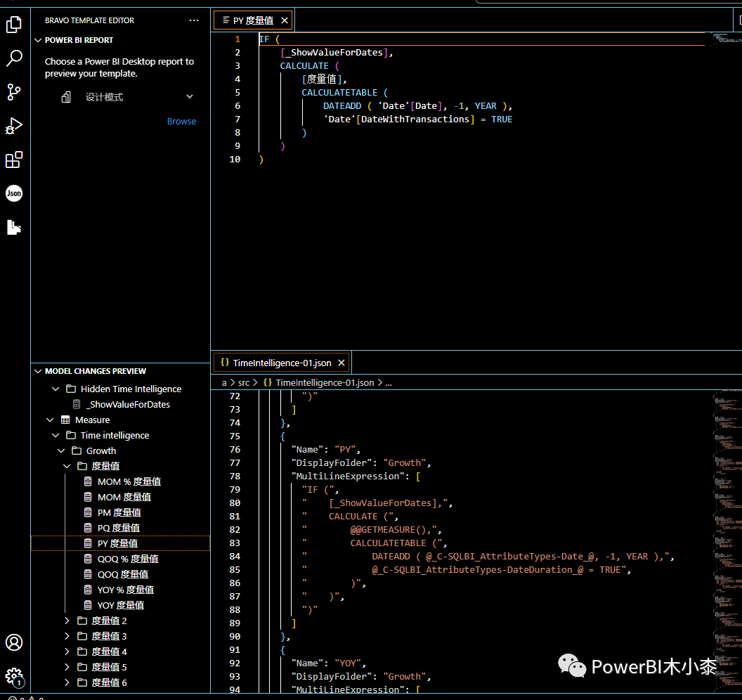Select PM 度量值 measure

tap(121, 512)
